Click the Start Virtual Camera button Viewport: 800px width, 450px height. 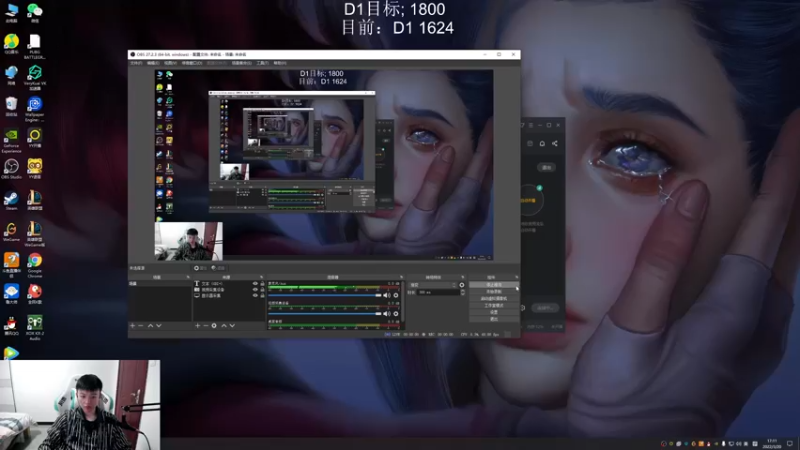point(494,298)
